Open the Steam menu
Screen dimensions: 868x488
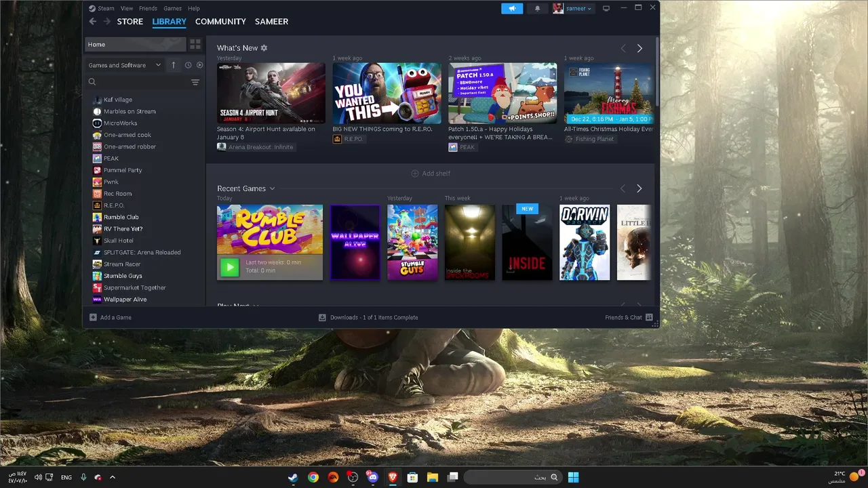[106, 8]
